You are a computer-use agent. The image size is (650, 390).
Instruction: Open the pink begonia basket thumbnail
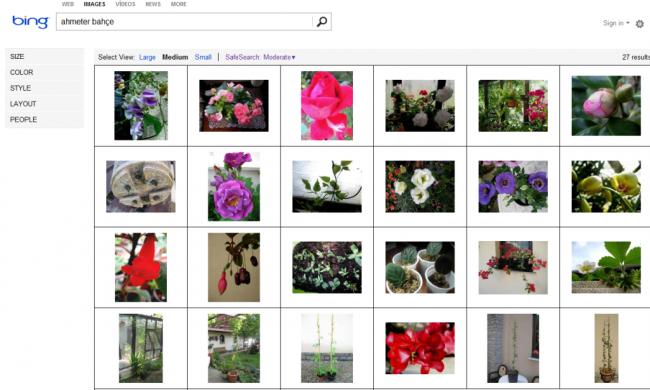coord(234,106)
